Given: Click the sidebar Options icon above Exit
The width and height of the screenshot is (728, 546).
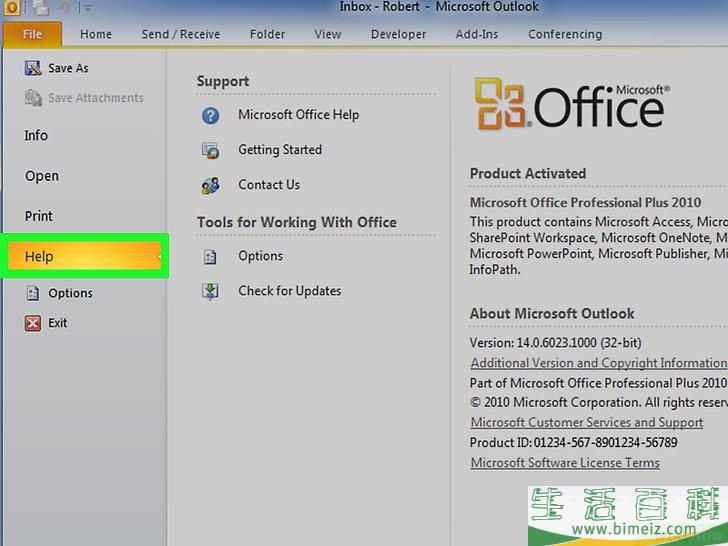Looking at the screenshot, I should point(32,293).
